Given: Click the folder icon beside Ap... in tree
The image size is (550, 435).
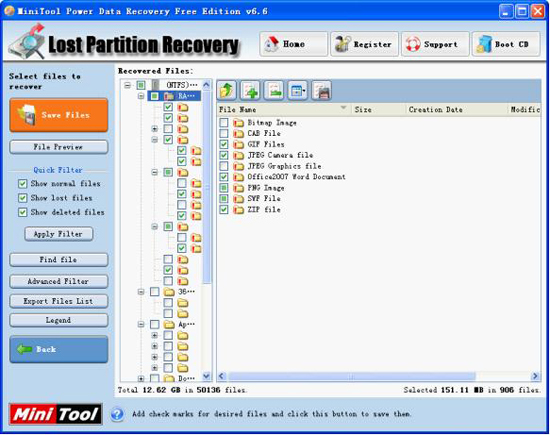Looking at the screenshot, I should click(169, 324).
